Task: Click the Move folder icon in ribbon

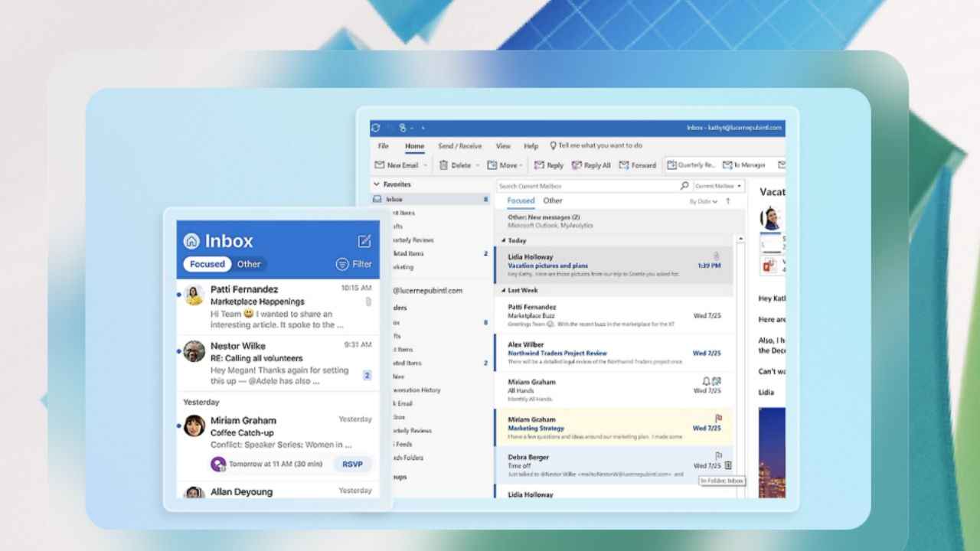Action: pyautogui.click(x=492, y=165)
